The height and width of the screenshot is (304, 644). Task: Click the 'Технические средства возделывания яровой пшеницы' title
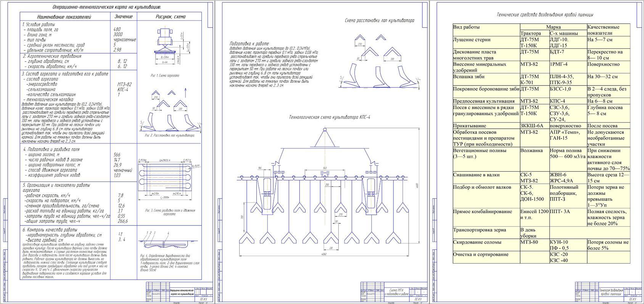click(x=545, y=15)
